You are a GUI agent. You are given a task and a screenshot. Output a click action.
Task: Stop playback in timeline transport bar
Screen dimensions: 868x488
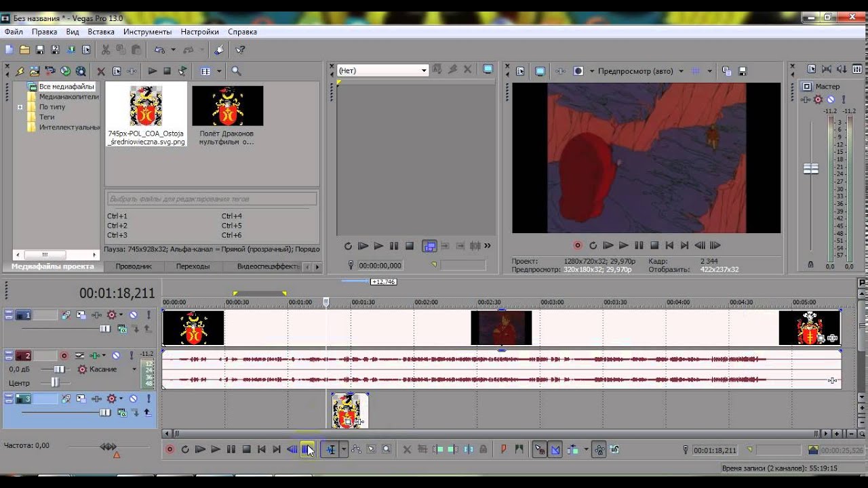247,449
